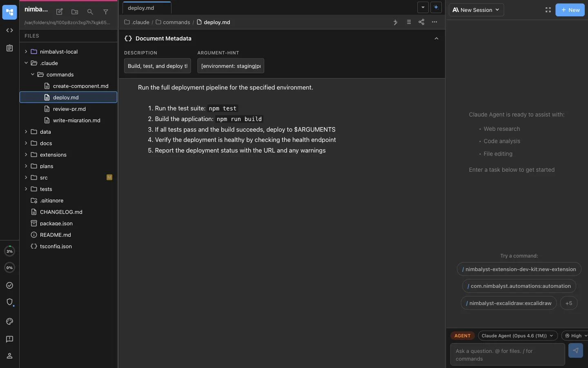Click the Ask a question input field
The width and height of the screenshot is (588, 368).
[507, 355]
